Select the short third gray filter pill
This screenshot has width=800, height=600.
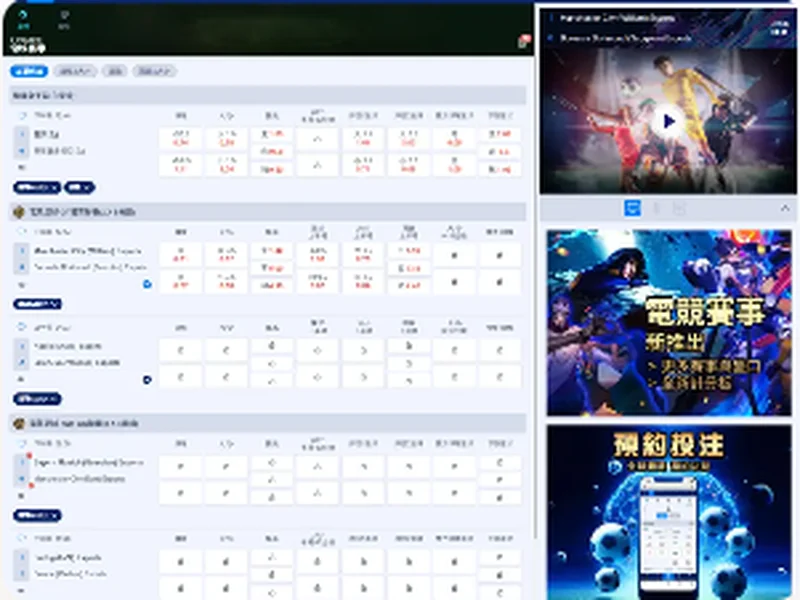[x=115, y=71]
